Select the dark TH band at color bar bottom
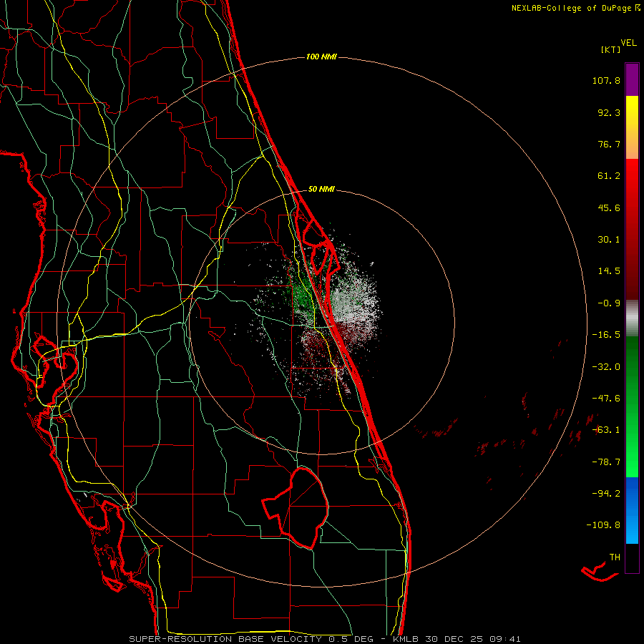This screenshot has width=644, height=644. coord(632,557)
